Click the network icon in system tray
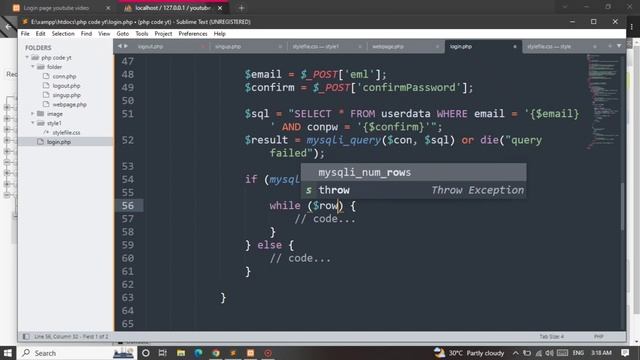 [538, 353]
